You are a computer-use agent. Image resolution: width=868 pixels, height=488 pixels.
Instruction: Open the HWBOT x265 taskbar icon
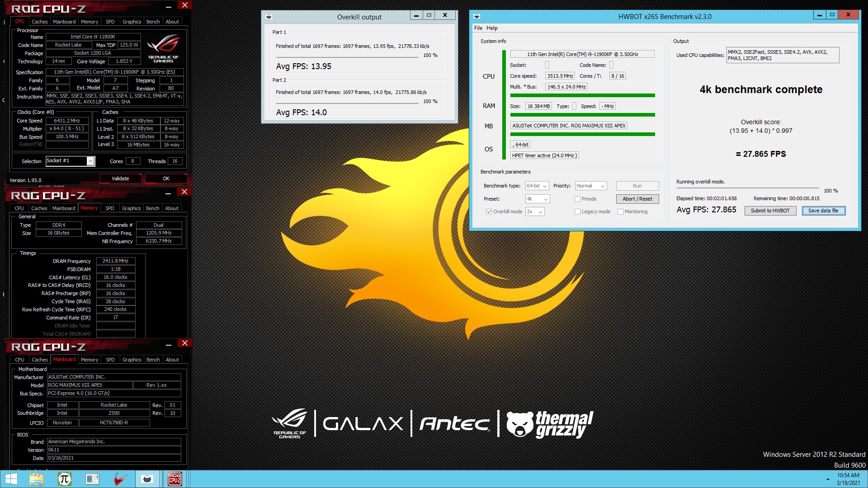click(147, 479)
